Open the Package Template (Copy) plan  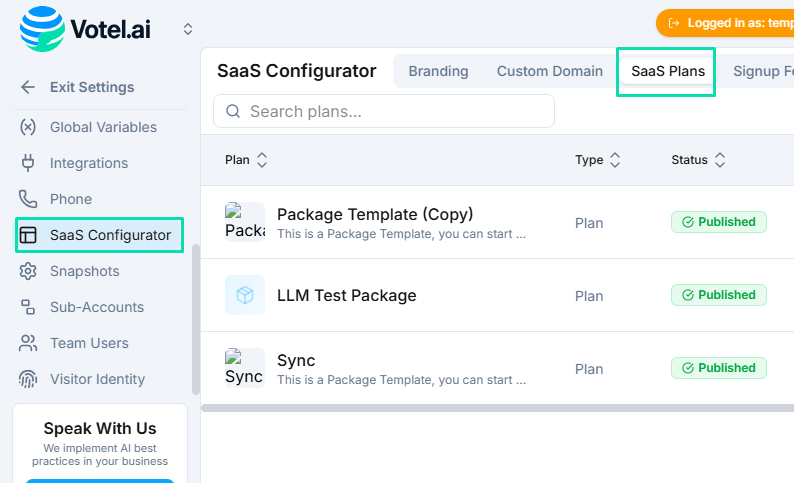pyautogui.click(x=375, y=214)
